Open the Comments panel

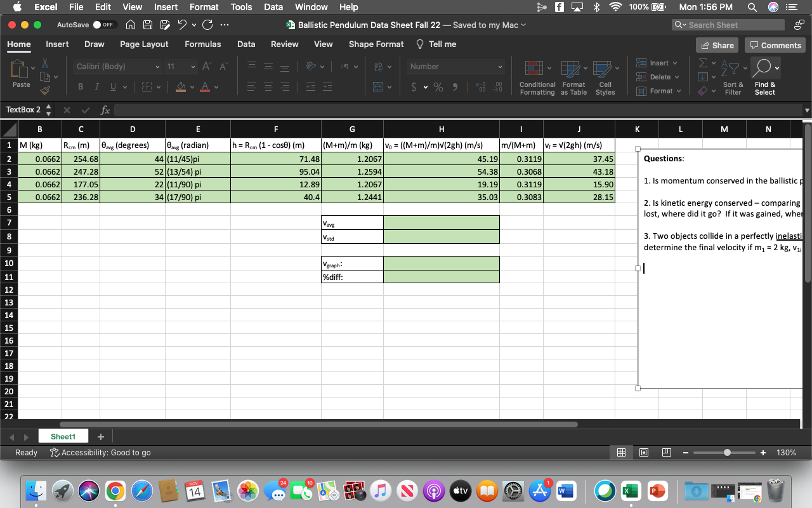[x=775, y=44]
